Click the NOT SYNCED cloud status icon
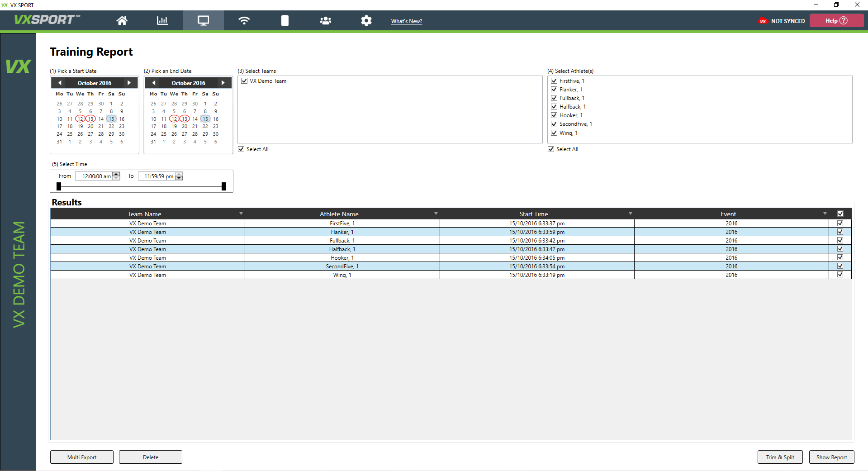Screen dimensions: 868x471 [x=764, y=21]
